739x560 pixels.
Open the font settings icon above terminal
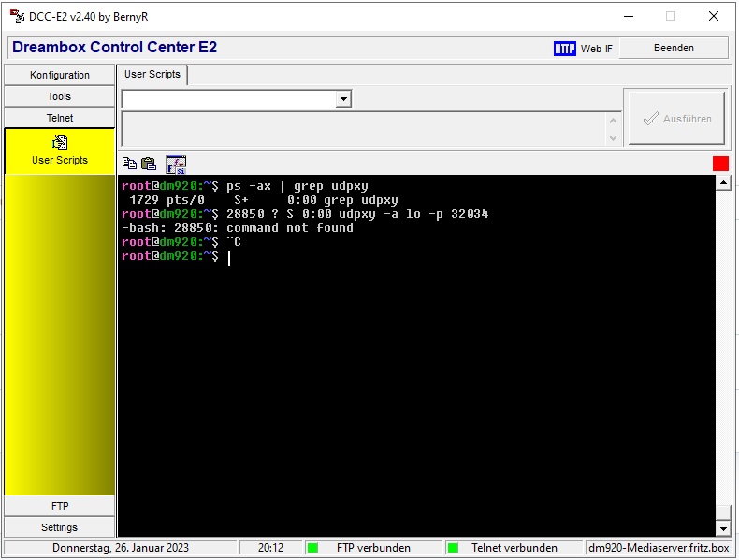pyautogui.click(x=176, y=165)
